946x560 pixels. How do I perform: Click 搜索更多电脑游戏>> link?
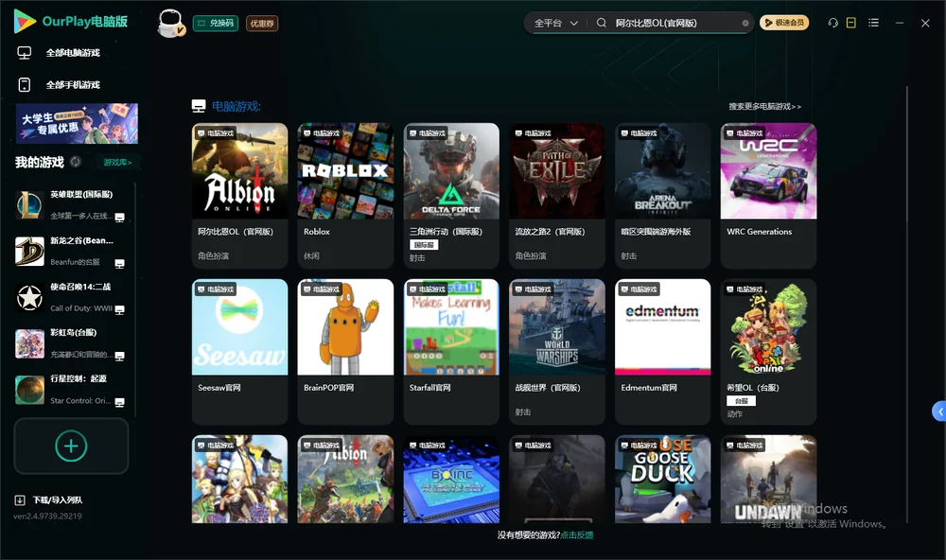pyautogui.click(x=764, y=106)
